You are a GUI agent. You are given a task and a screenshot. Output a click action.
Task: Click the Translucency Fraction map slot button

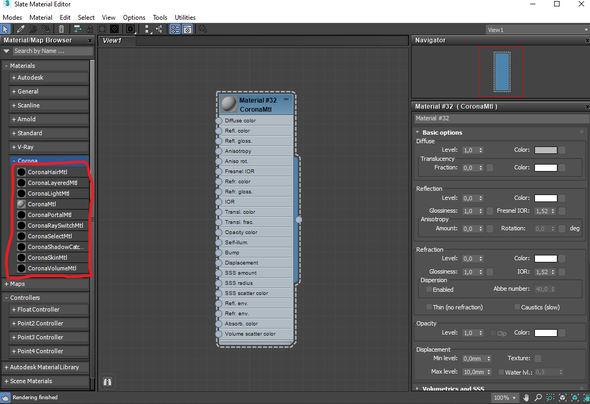[490, 168]
